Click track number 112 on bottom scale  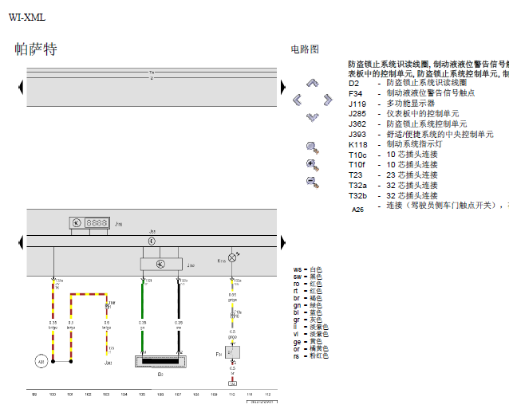(268, 394)
